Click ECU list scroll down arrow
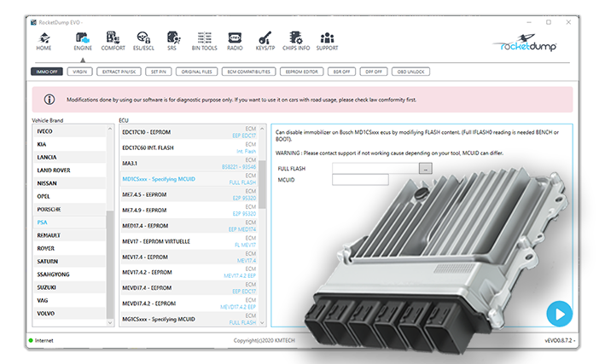This screenshot has height=364, width=605. click(262, 323)
